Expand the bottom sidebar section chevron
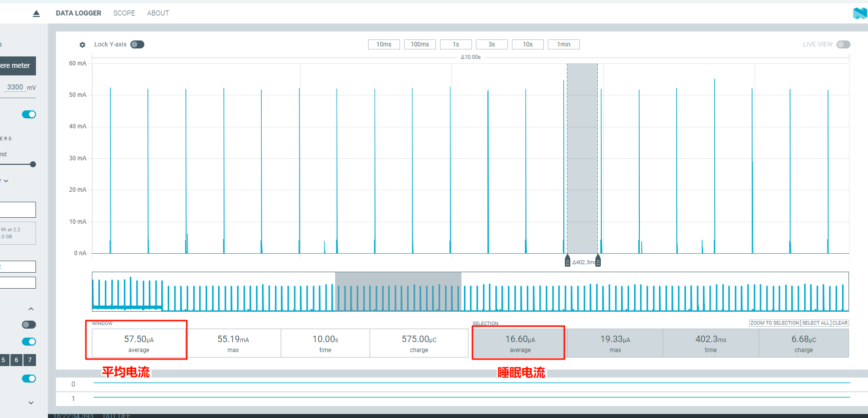The width and height of the screenshot is (868, 418). [31, 403]
